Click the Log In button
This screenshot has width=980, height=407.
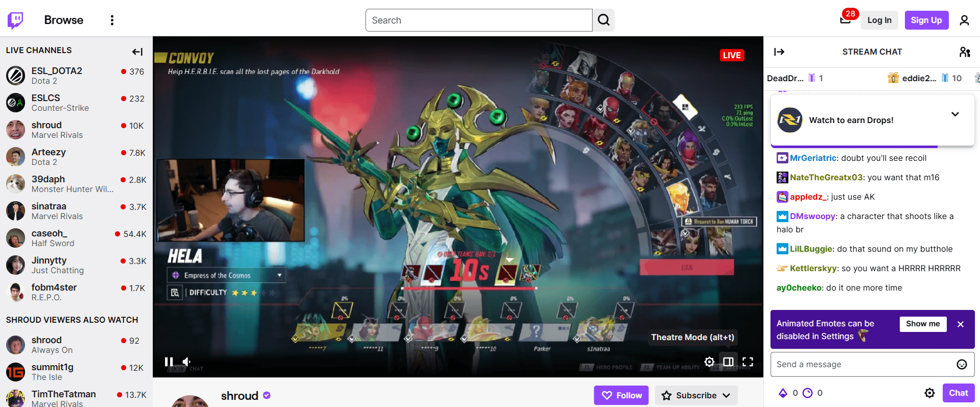tap(879, 20)
